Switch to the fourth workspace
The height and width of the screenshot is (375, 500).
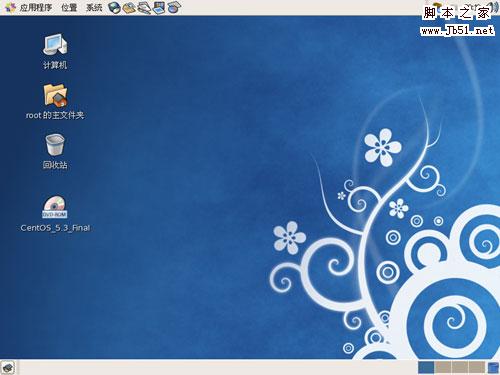[x=477, y=367]
